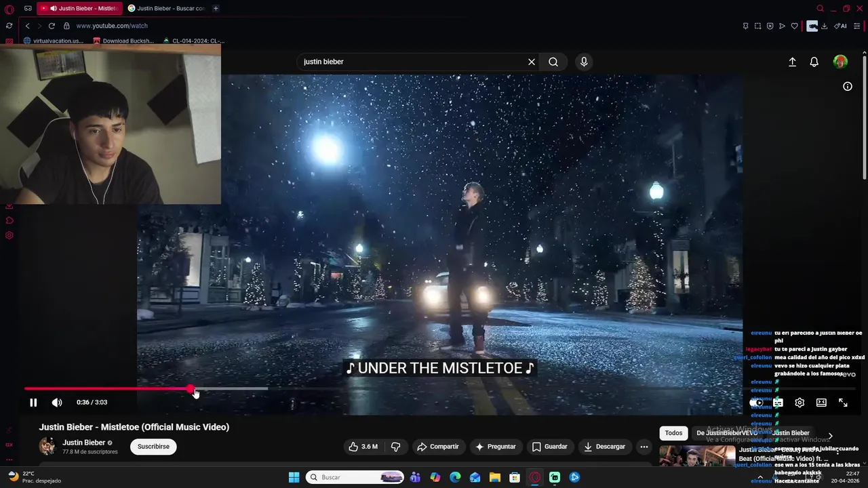Open the video player settings gear

(800, 403)
